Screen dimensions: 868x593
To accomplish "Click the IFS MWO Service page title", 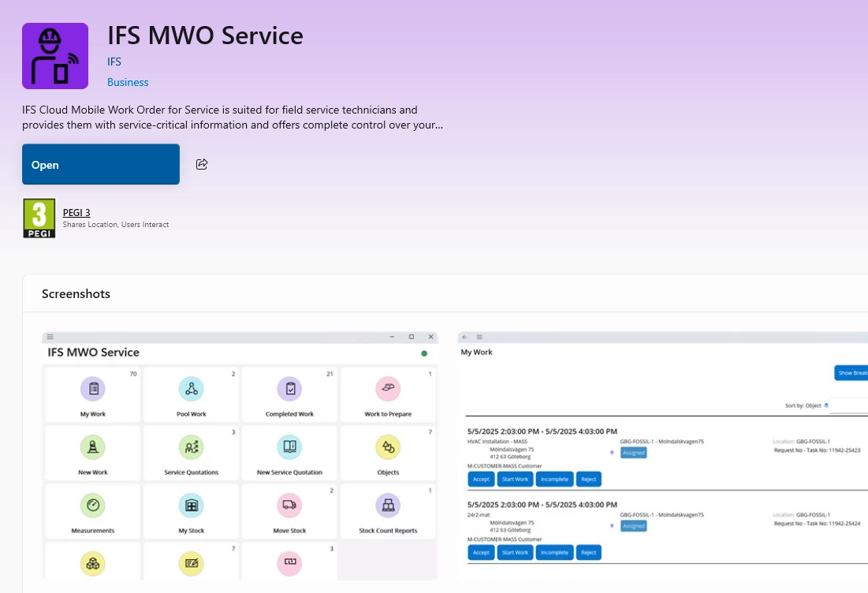I will pyautogui.click(x=206, y=35).
